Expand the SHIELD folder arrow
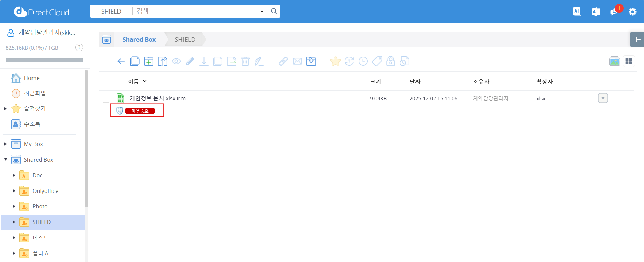Image resolution: width=644 pixels, height=262 pixels. (x=14, y=222)
